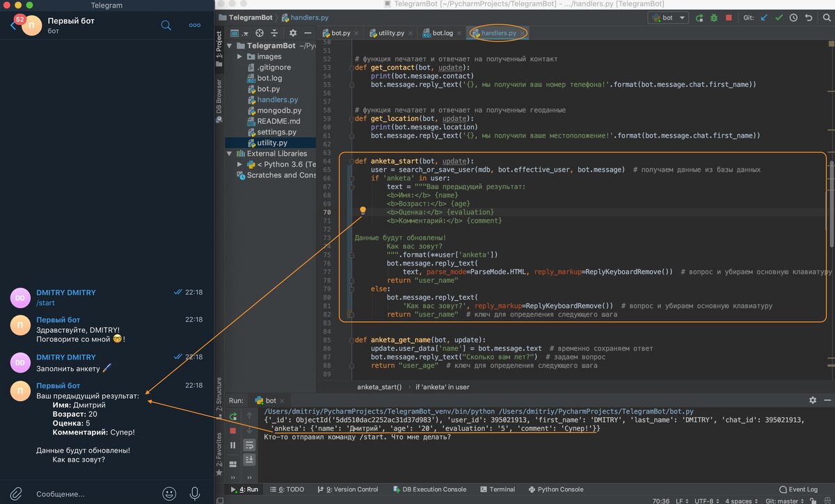This screenshot has height=504, width=835.
Task: Toggle the 1: Project side tool window
Action: tap(219, 50)
